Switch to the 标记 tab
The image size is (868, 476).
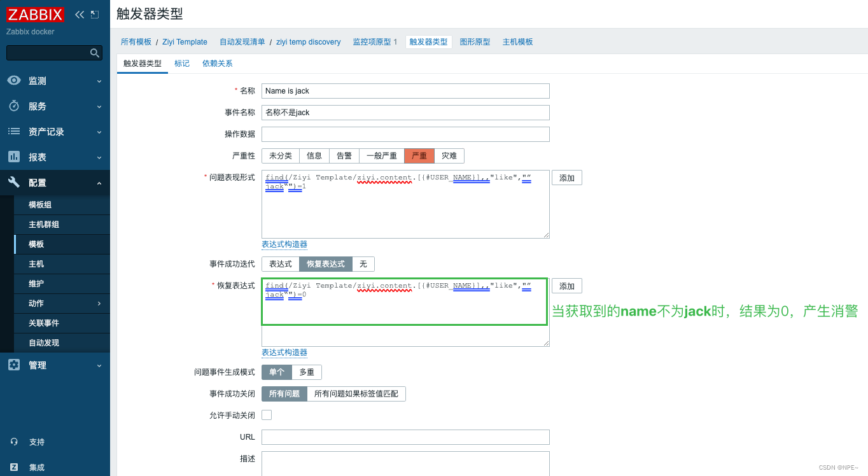click(182, 64)
